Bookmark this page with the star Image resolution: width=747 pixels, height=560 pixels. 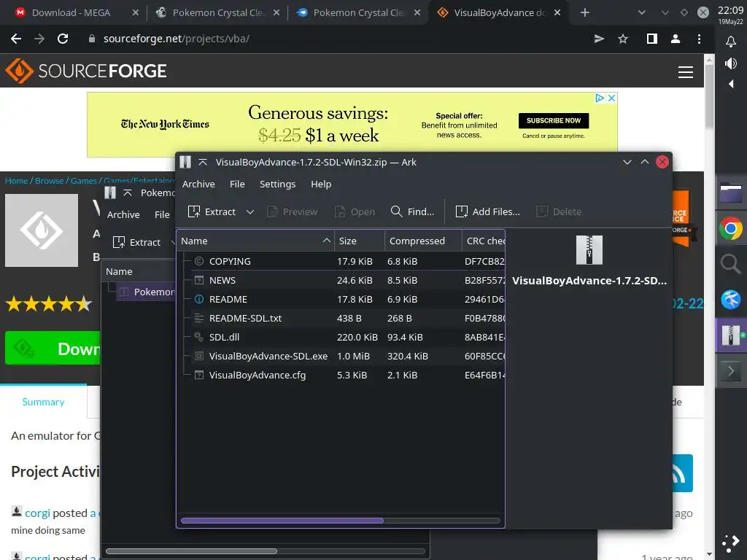click(623, 39)
